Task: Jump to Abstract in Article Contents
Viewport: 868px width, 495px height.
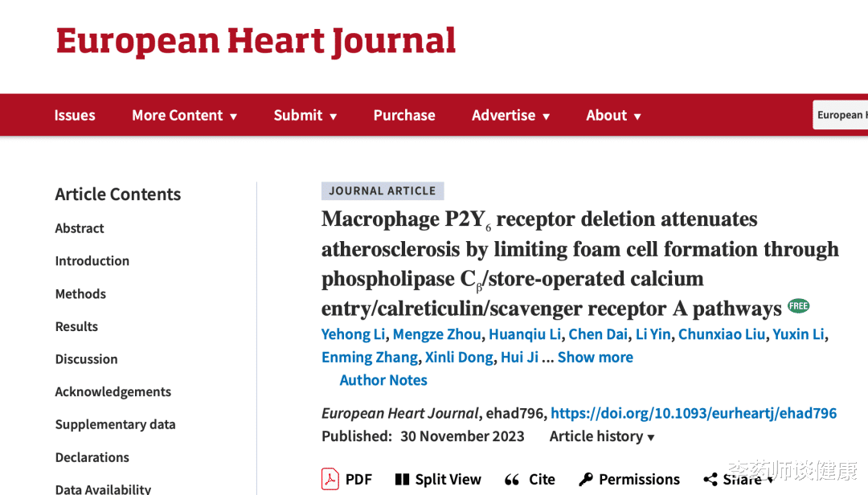Action: click(80, 228)
